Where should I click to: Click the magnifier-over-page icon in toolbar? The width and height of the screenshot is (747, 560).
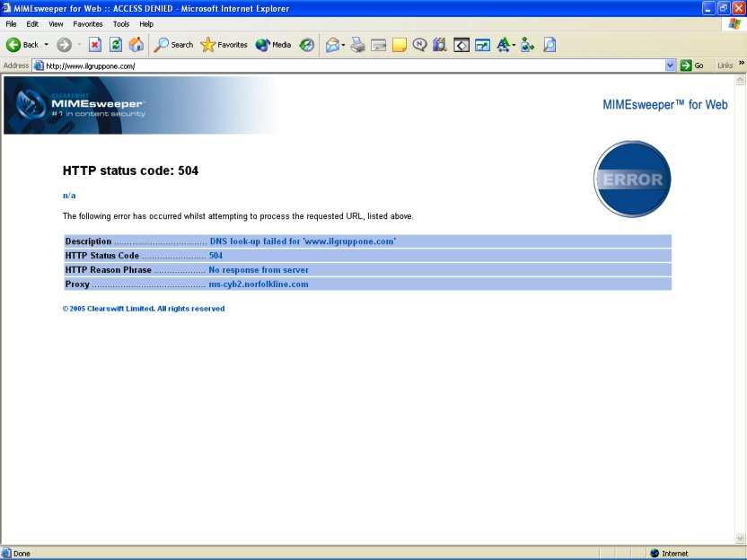(x=549, y=45)
